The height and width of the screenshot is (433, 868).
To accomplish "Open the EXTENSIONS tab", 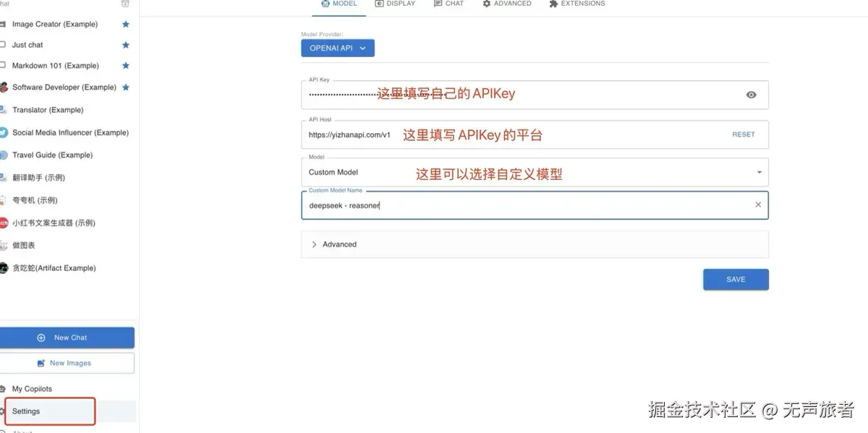I will pyautogui.click(x=577, y=4).
